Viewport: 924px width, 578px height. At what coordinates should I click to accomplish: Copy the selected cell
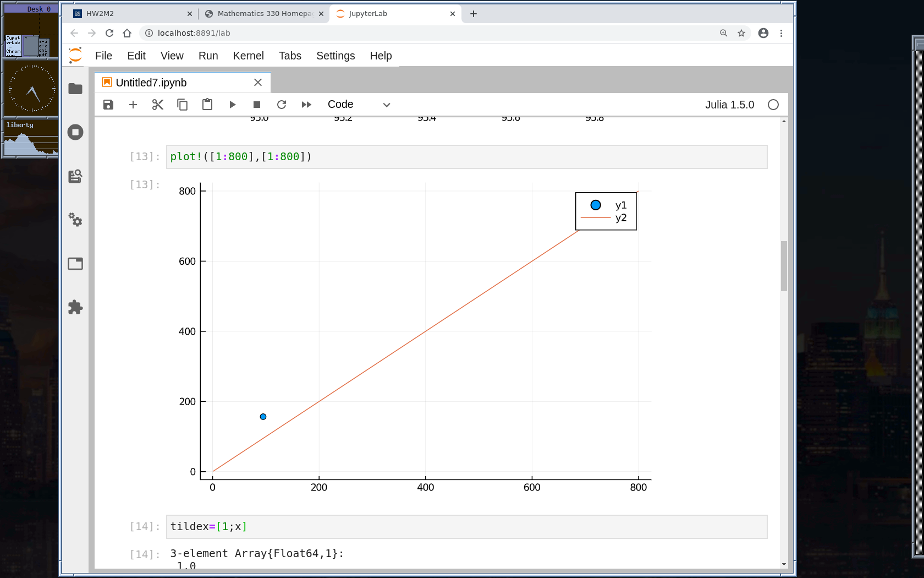(x=183, y=105)
